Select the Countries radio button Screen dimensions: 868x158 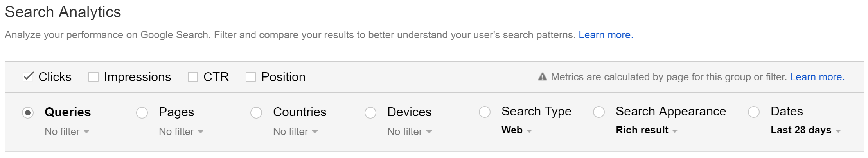click(256, 113)
